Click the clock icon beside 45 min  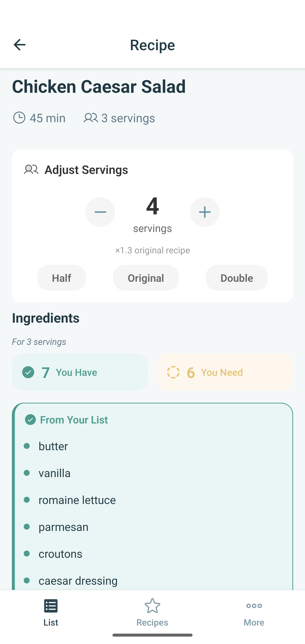pos(20,118)
